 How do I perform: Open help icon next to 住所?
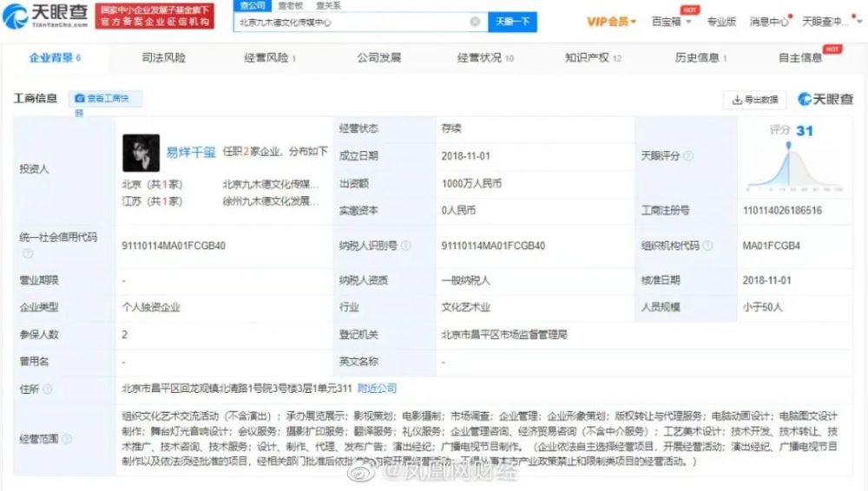tap(48, 390)
